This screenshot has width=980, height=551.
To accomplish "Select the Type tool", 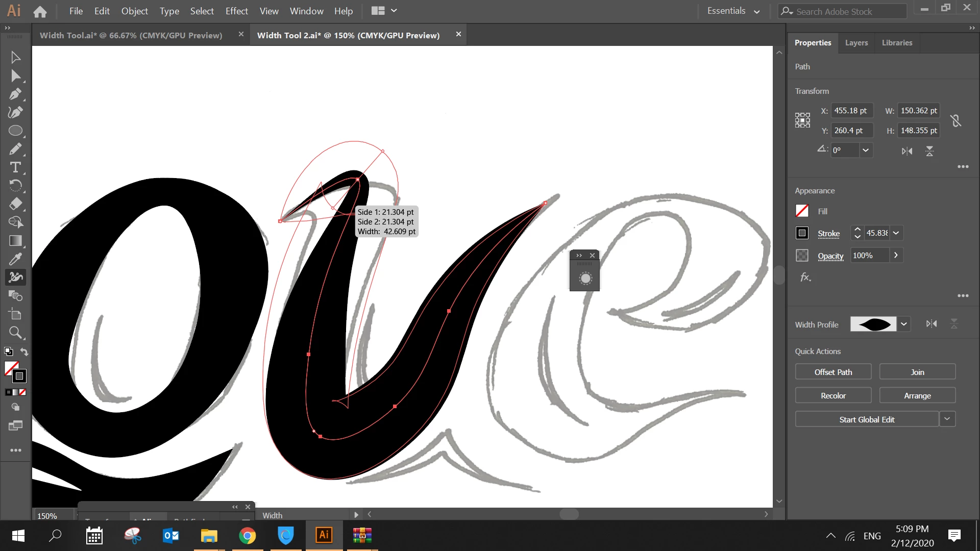I will click(x=15, y=167).
